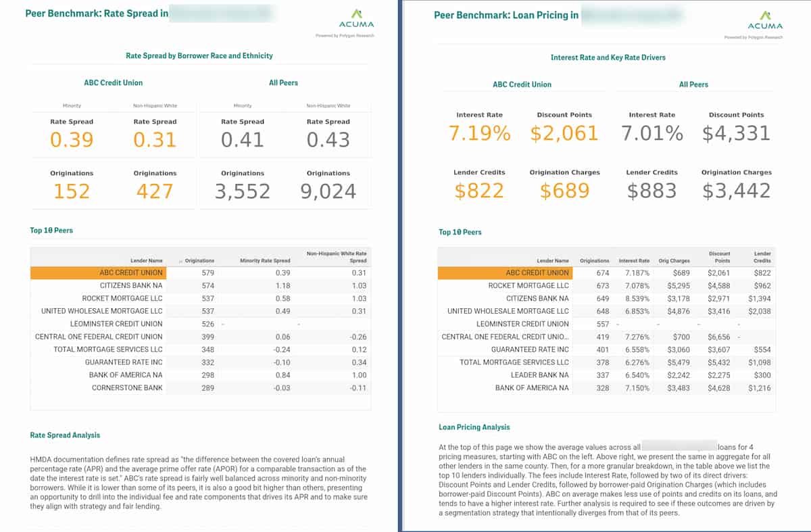Click the 0.84 minority rate spread cell

click(x=283, y=375)
